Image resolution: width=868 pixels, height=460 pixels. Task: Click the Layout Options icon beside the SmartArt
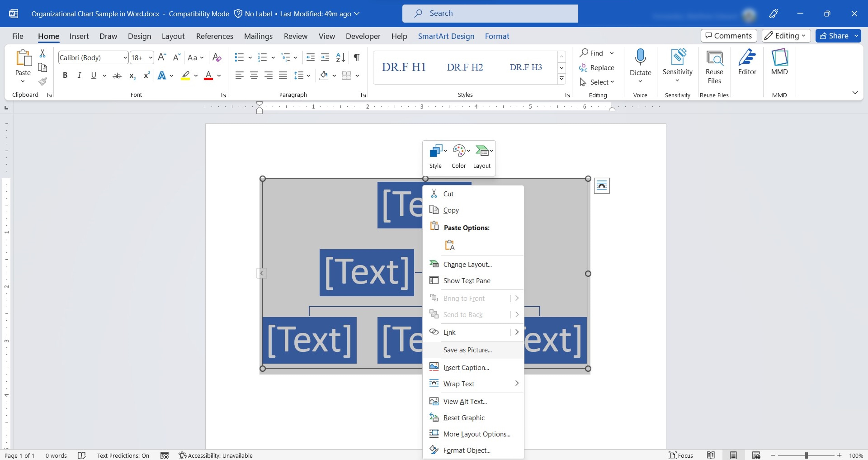coord(601,186)
